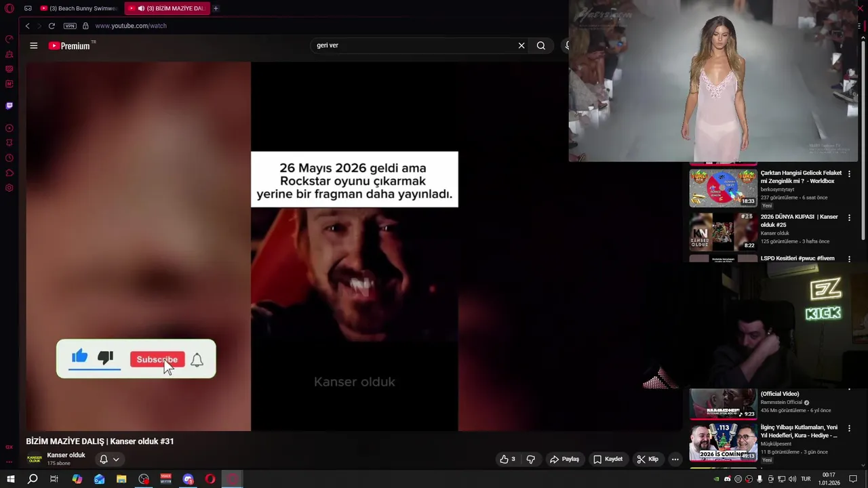Dislike the video with thumbs-down button

530,460
